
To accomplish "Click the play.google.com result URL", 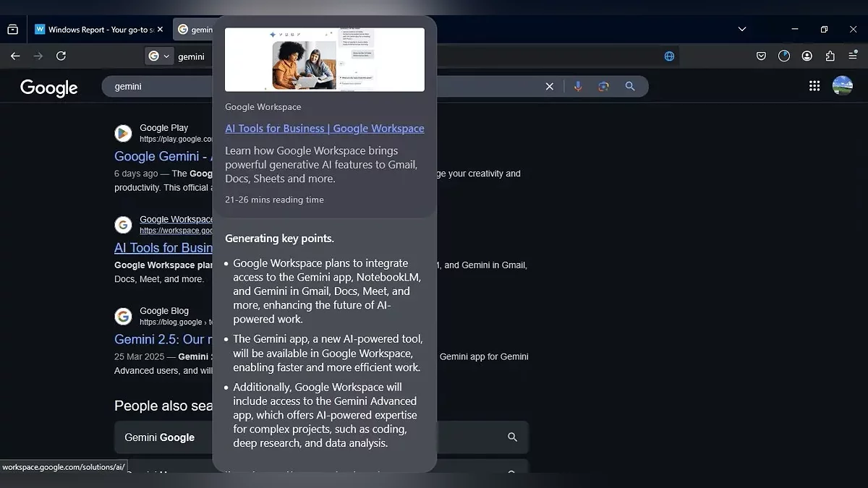I will point(176,139).
